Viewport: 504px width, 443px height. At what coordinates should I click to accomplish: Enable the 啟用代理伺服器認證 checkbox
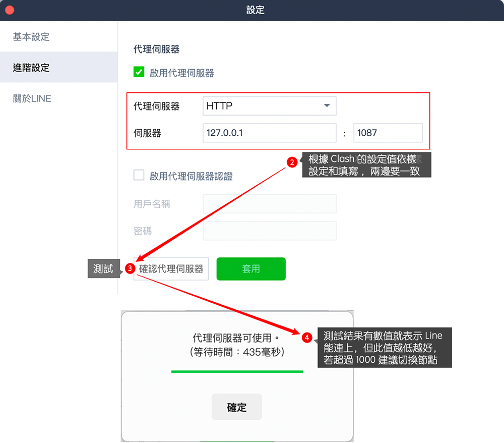tap(139, 175)
